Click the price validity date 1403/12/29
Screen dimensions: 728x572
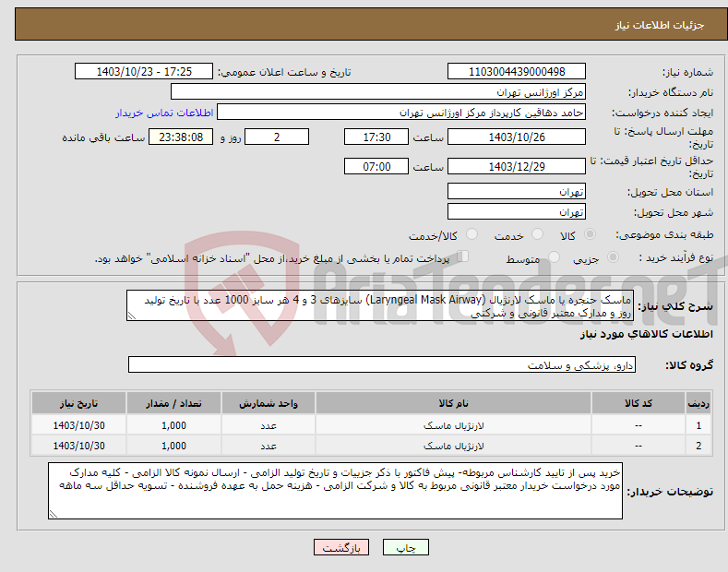click(x=517, y=166)
